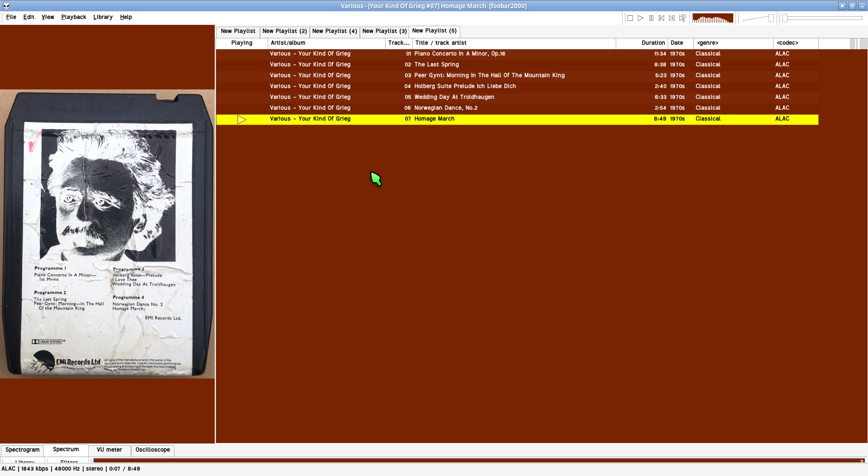868x476 pixels.
Task: Select track Piano Concerto In A Minor, Op.16
Action: (517, 54)
